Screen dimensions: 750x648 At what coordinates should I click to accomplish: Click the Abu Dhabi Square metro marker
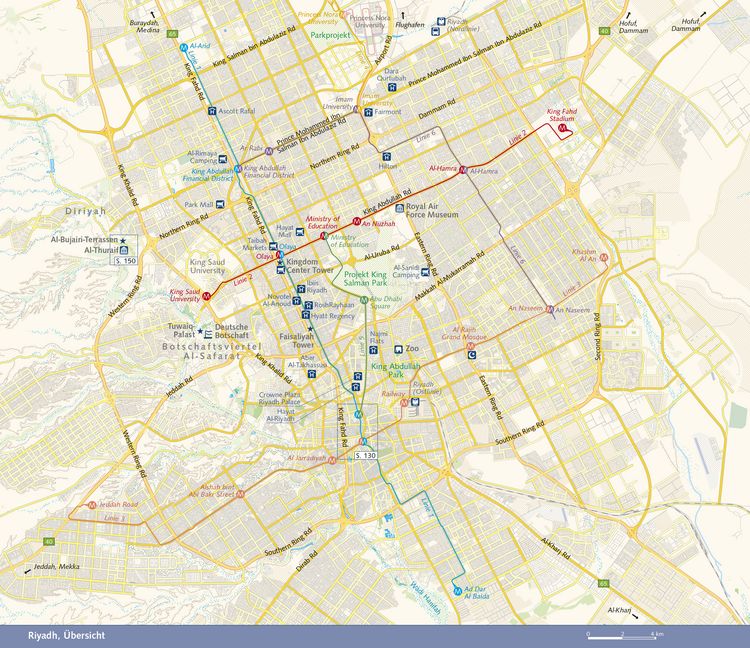point(364,300)
